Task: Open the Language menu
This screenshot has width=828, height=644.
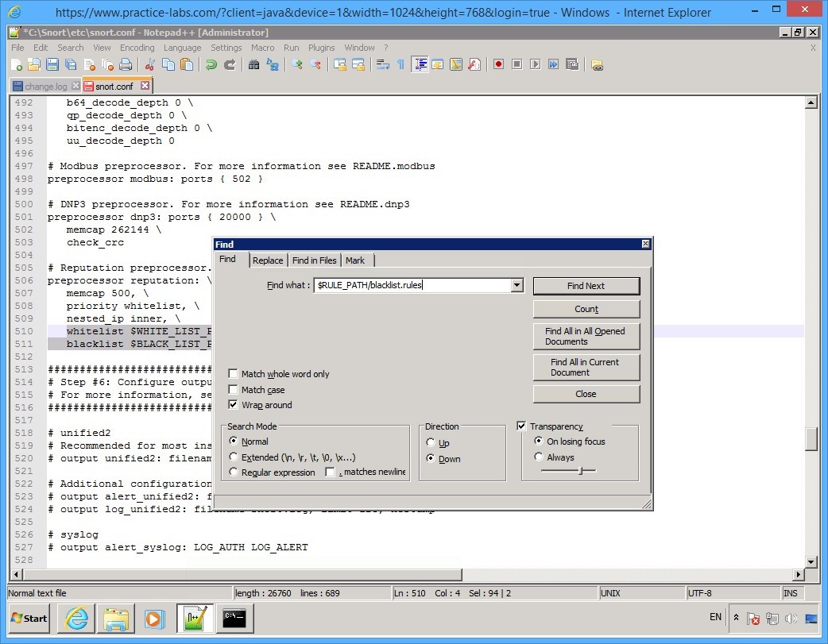Action: coord(184,47)
